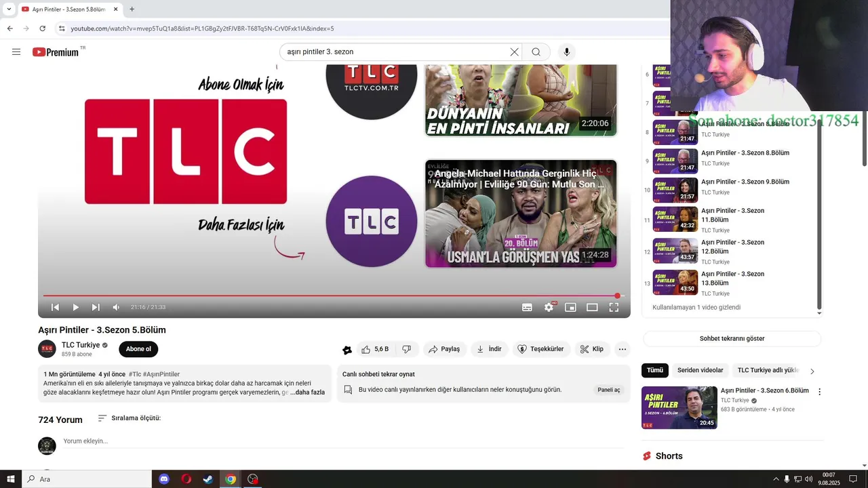
Task: Open system volume tray icon
Action: tap(808, 479)
